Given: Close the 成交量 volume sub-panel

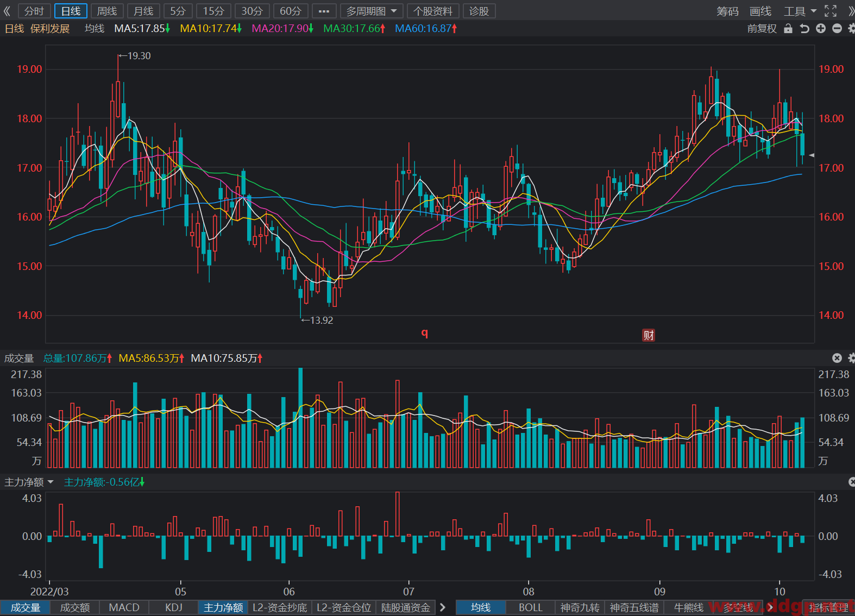Looking at the screenshot, I should [837, 358].
